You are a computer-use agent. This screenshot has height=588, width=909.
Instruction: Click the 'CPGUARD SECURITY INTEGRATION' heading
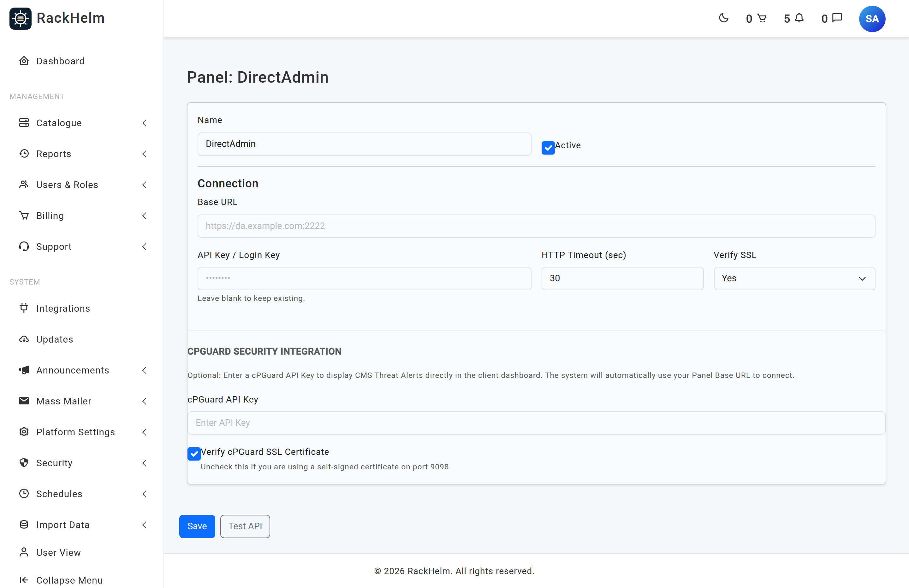[x=264, y=351]
